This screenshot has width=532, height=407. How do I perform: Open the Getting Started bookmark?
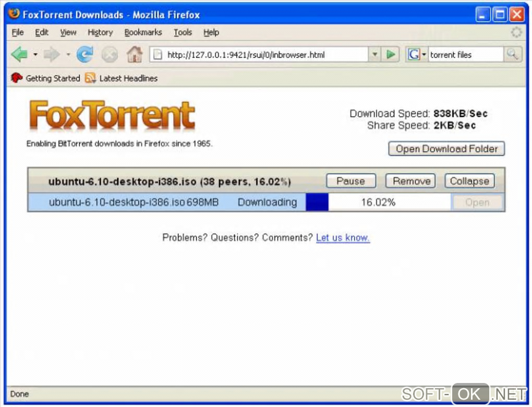tap(45, 78)
